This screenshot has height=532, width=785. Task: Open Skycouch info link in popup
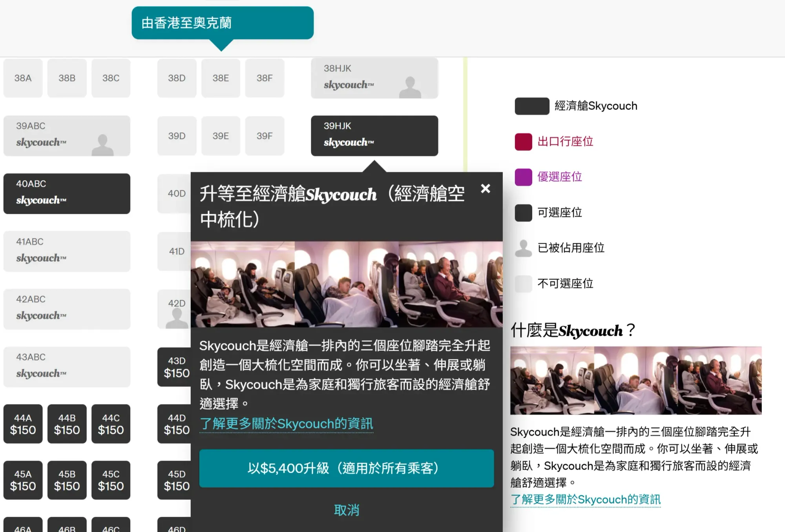click(286, 424)
